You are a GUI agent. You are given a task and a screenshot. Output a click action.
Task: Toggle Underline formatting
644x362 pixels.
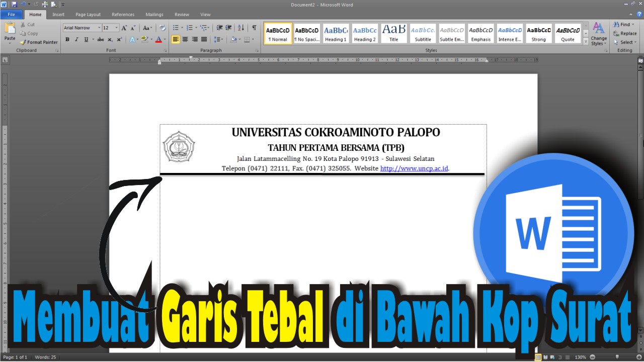tap(86, 39)
